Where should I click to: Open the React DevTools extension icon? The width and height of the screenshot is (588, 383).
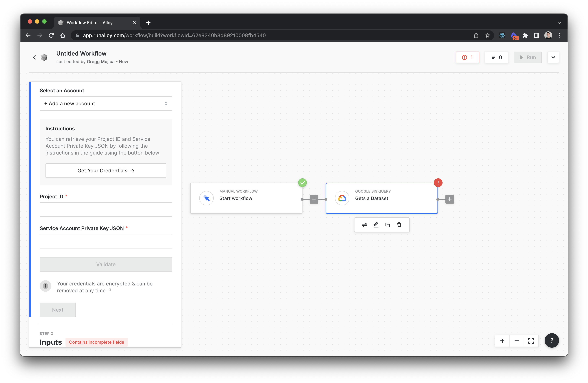tap(502, 35)
